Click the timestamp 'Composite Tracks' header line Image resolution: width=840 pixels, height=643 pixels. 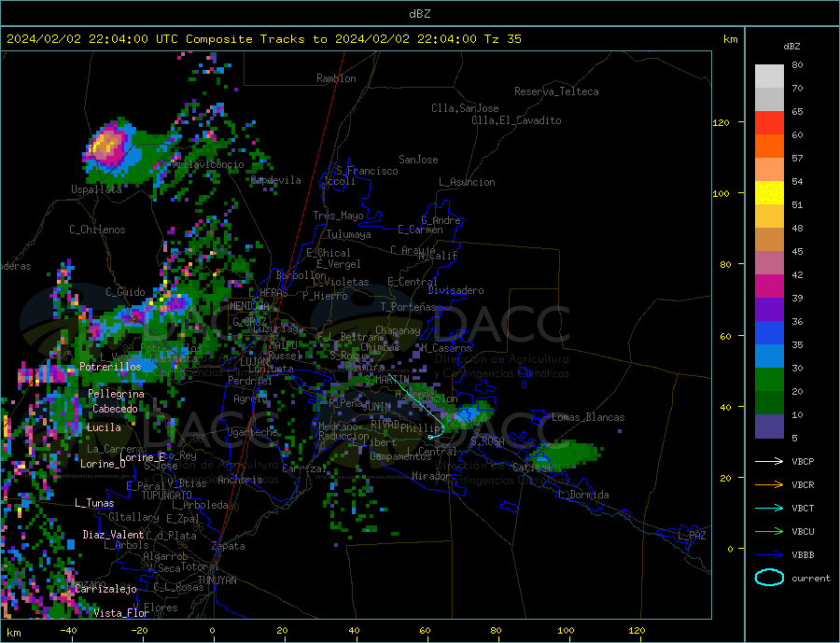[x=263, y=39]
